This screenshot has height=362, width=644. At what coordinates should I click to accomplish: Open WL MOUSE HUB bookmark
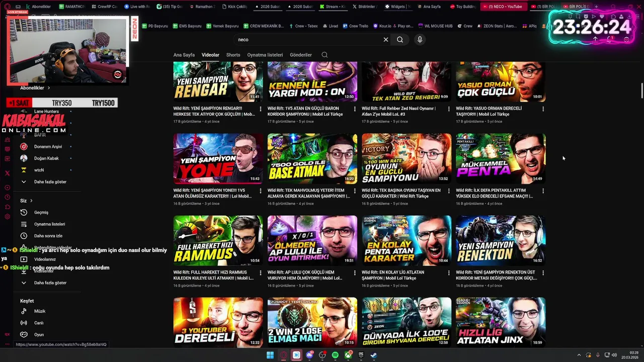point(435,26)
